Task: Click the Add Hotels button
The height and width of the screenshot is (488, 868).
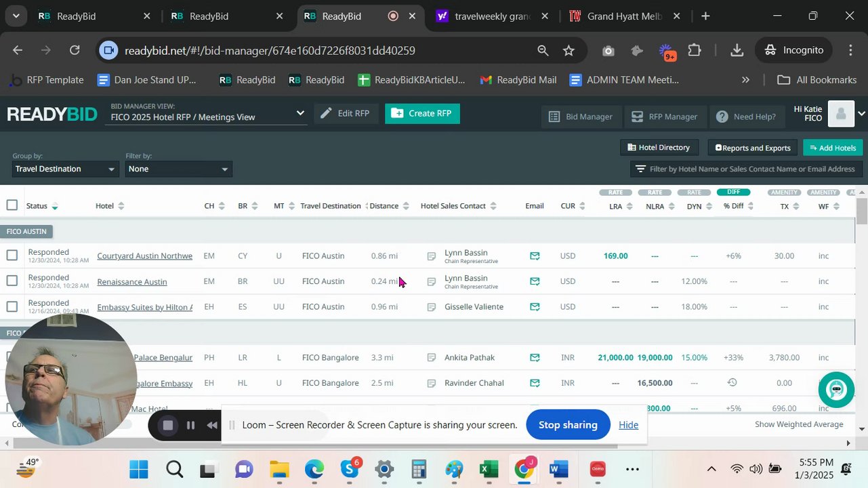Action: pyautogui.click(x=833, y=148)
